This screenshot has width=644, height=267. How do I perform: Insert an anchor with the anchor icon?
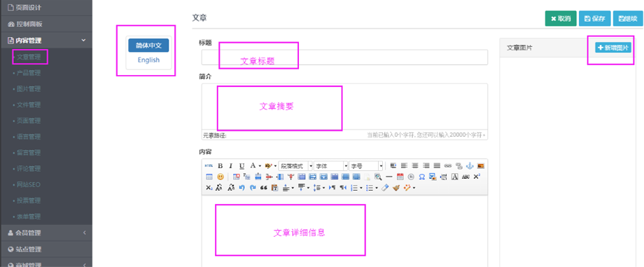point(470,166)
